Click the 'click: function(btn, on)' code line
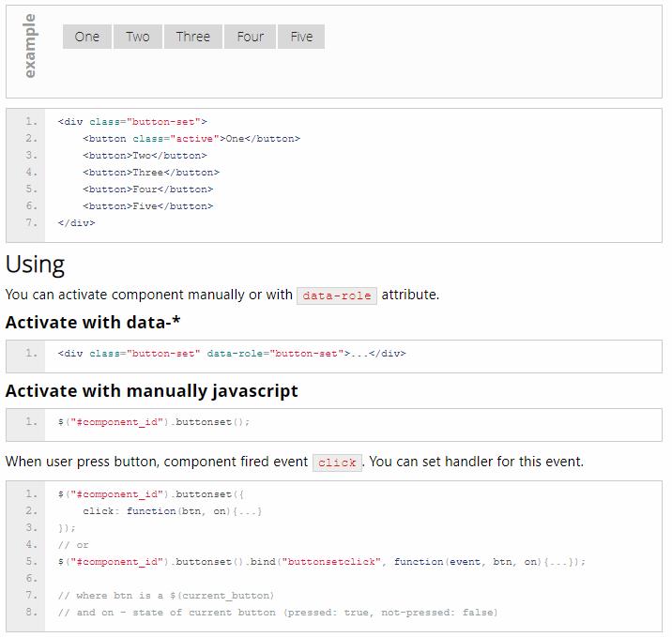 [173, 511]
